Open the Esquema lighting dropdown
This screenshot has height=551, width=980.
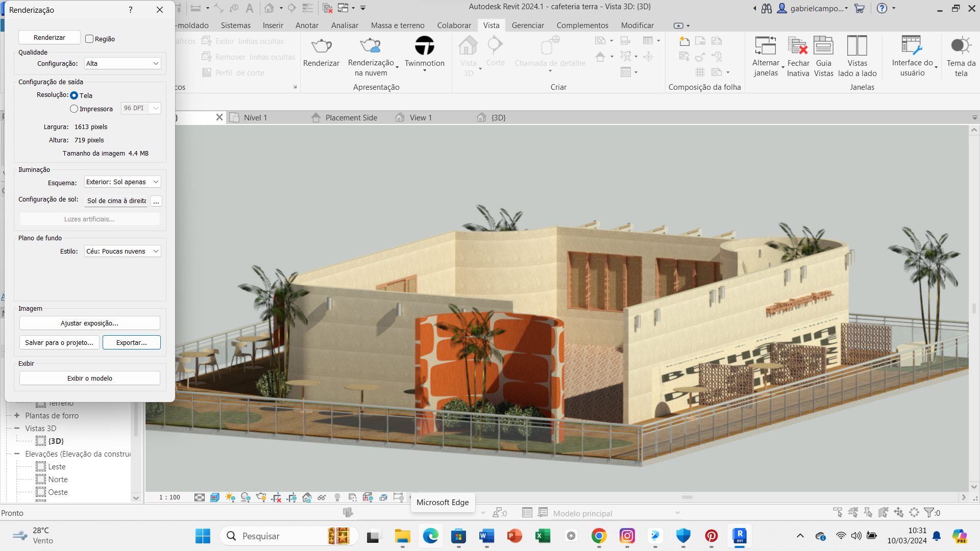(x=122, y=182)
